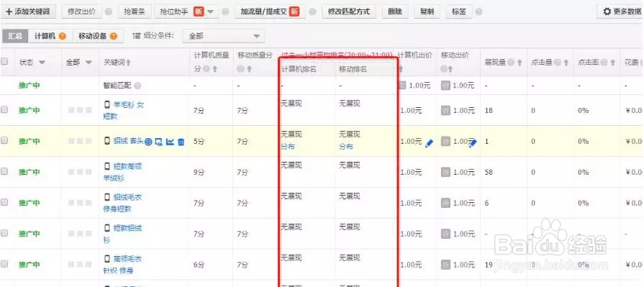Open the 羊毛衫 女 短款 keyword link
Image resolution: width=644 pixels, height=287 pixels.
pos(124,111)
